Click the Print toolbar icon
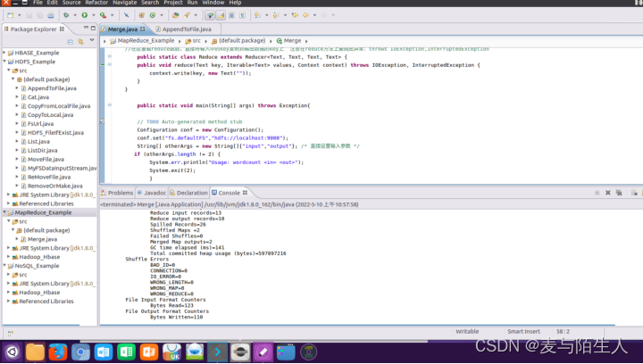Image resolution: width=643 pixels, height=364 pixels. 50,15
